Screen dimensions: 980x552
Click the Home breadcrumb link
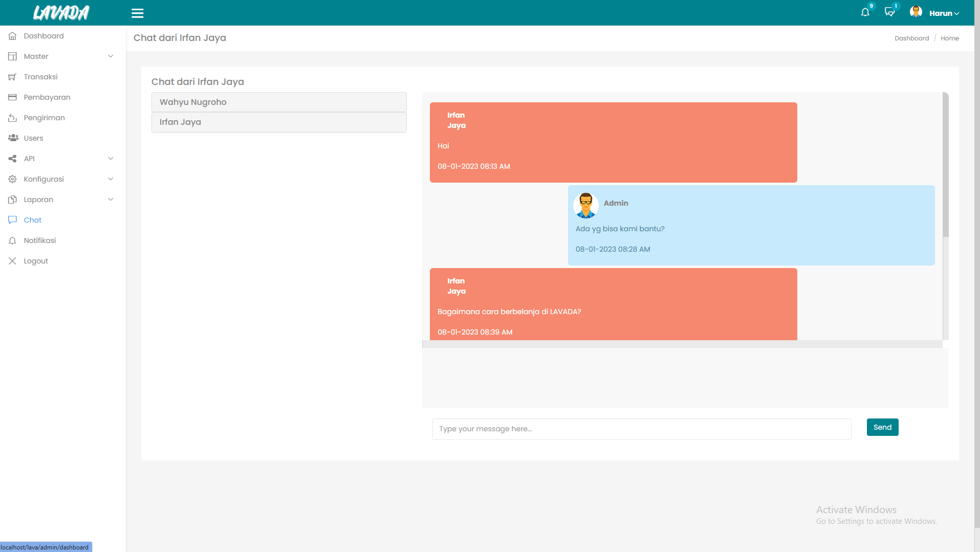(x=949, y=38)
